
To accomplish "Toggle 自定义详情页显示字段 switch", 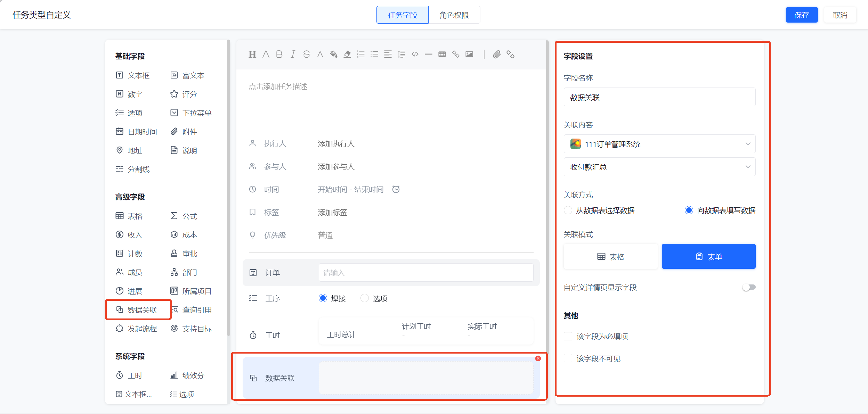I will pyautogui.click(x=749, y=287).
